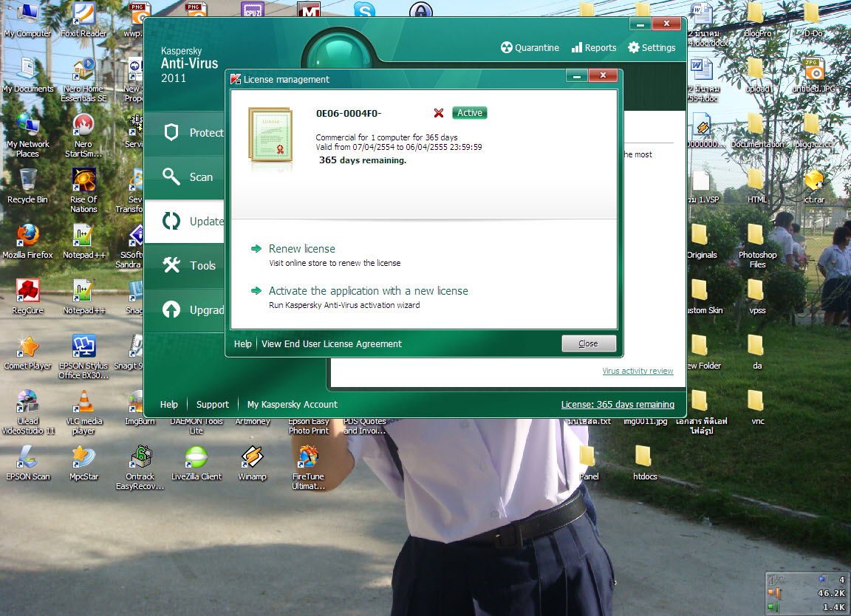
Task: Close the License management dialog with Close button
Action: click(588, 343)
